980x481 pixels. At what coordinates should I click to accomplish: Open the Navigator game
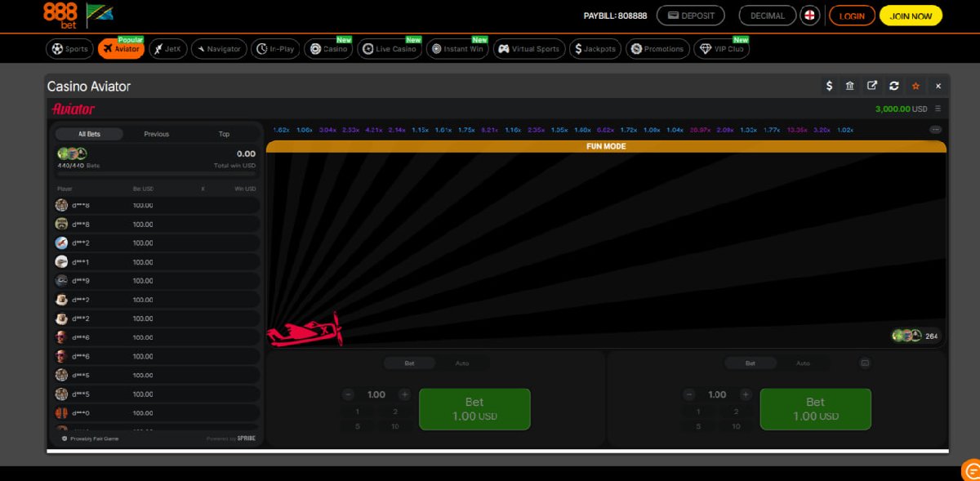coord(219,49)
